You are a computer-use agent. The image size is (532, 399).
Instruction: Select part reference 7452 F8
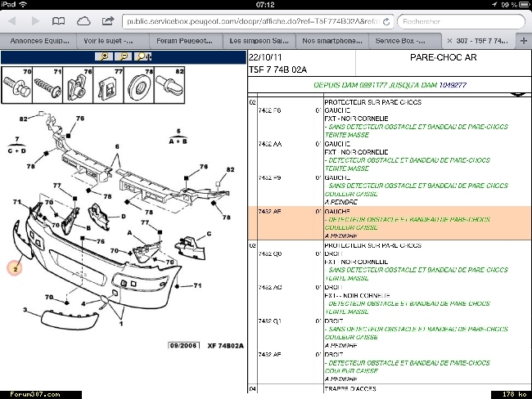(x=270, y=110)
